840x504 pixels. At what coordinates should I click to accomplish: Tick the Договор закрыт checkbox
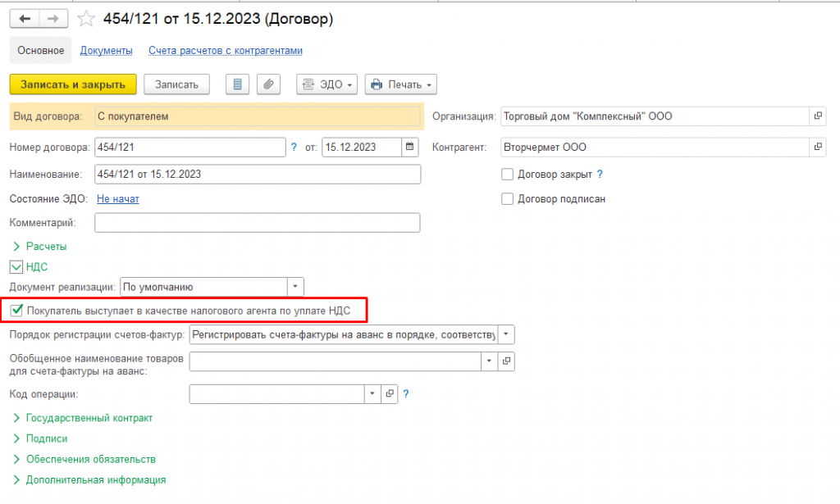(507, 175)
